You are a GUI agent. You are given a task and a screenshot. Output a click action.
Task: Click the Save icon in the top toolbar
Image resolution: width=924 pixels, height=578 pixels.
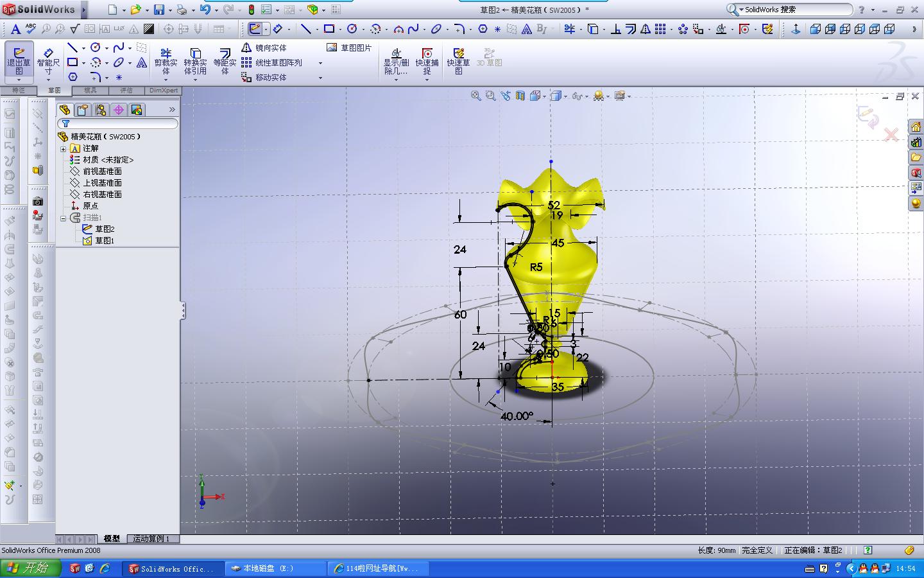pos(158,10)
